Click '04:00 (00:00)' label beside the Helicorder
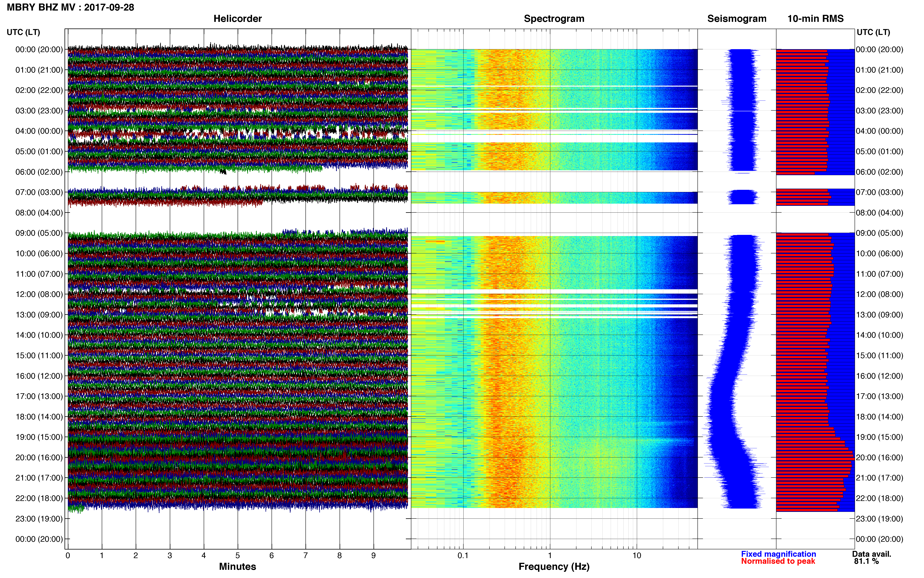The image size is (924, 578). tap(39, 131)
